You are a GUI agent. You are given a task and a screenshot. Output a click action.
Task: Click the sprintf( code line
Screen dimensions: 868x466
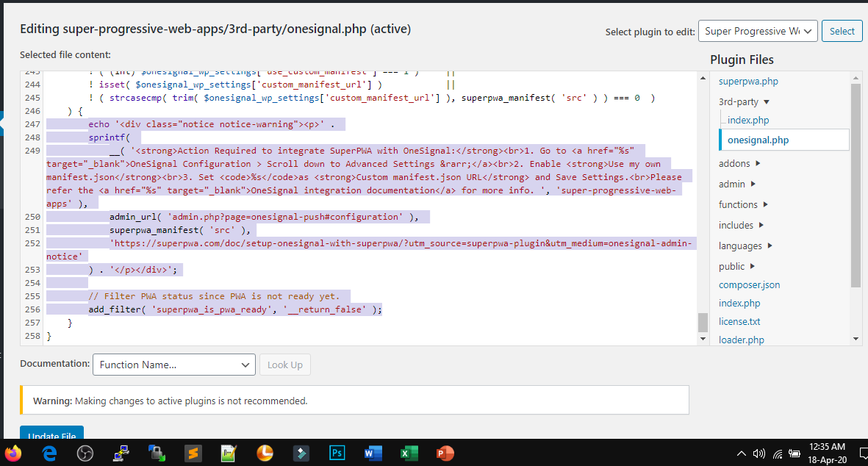[109, 137]
